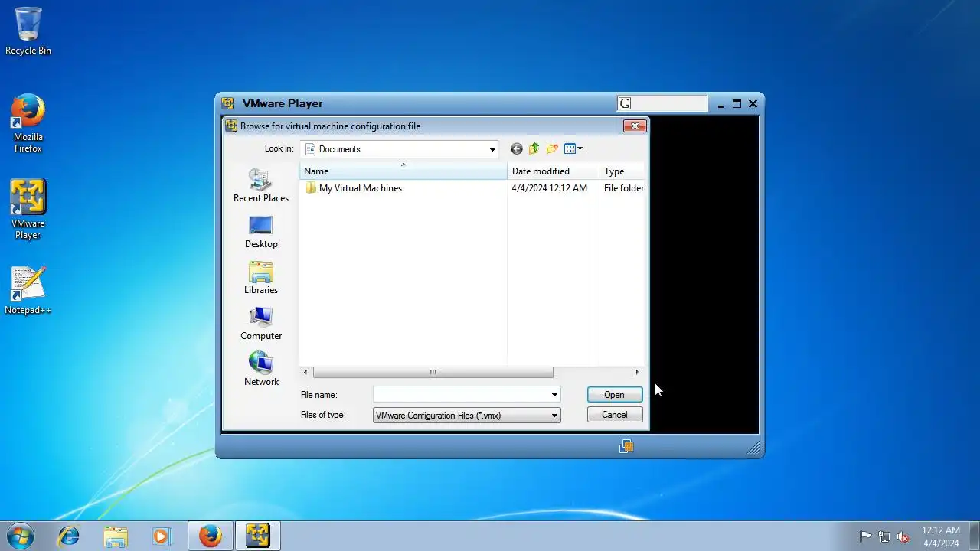The image size is (980, 551).
Task: Click the VMware Player status bar devices icon
Action: tap(626, 446)
